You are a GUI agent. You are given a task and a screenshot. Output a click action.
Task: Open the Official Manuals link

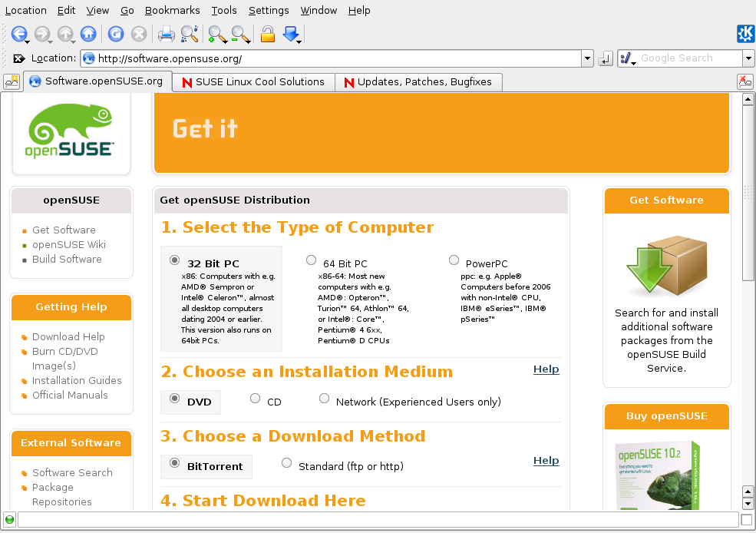pyautogui.click(x=70, y=395)
